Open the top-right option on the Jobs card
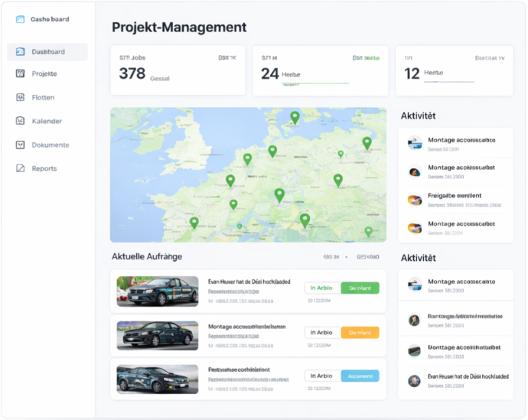This screenshot has width=528, height=420. [x=227, y=57]
